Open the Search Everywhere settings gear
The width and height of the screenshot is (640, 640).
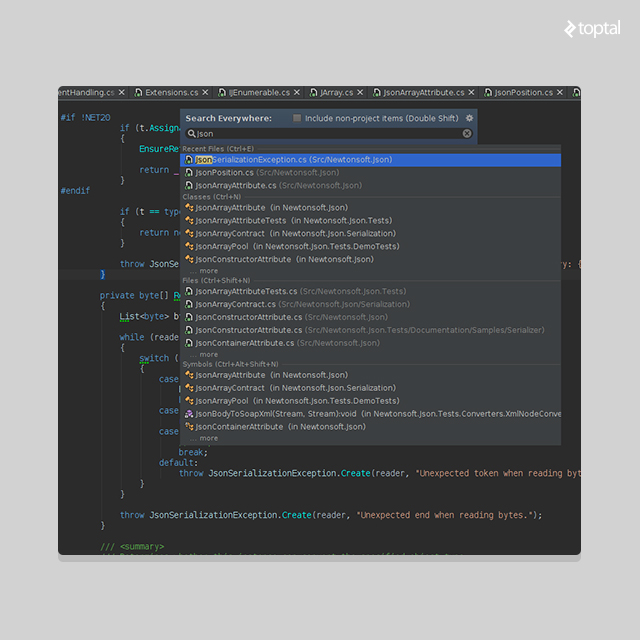tap(469, 118)
